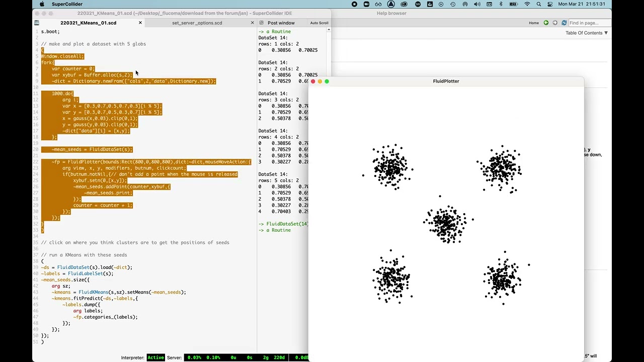Screen dimensions: 644x362
Task: Open AirPlay menu bar icon
Action: click(465, 4)
